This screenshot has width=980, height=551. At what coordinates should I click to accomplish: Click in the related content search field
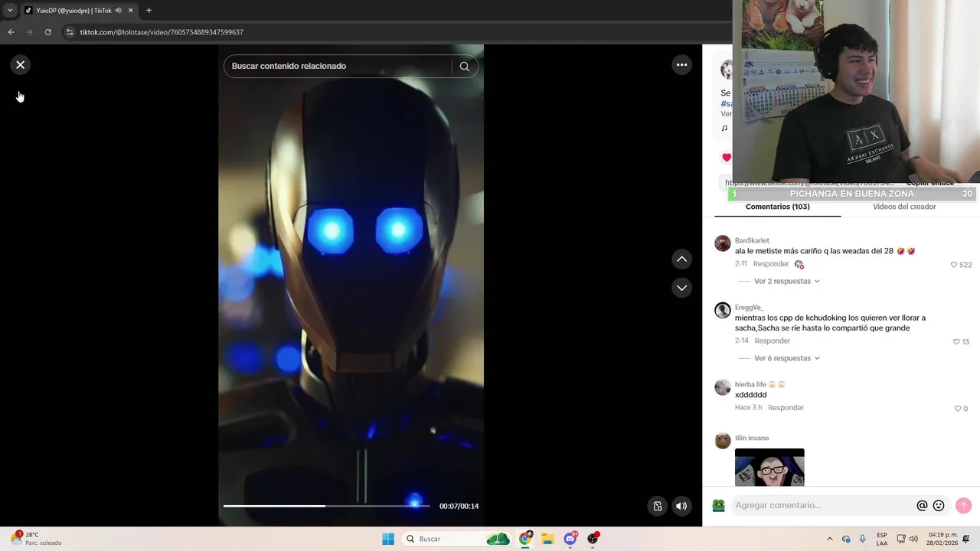(x=337, y=67)
